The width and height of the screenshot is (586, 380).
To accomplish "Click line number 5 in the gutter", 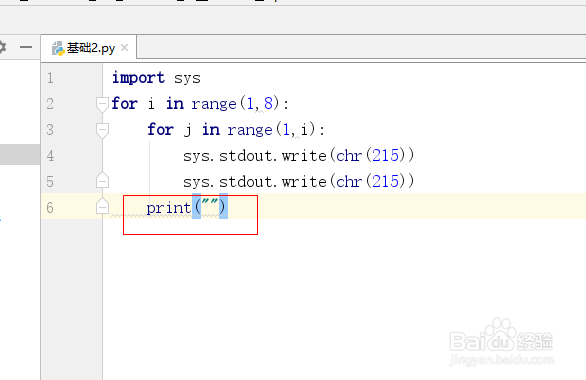I will coord(50,182).
